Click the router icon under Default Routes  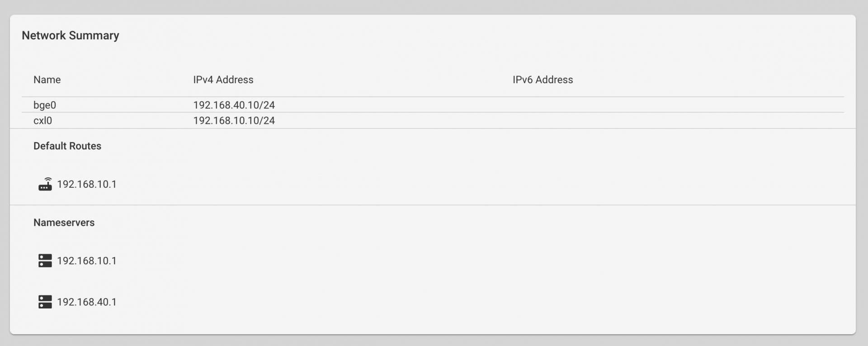coord(45,184)
